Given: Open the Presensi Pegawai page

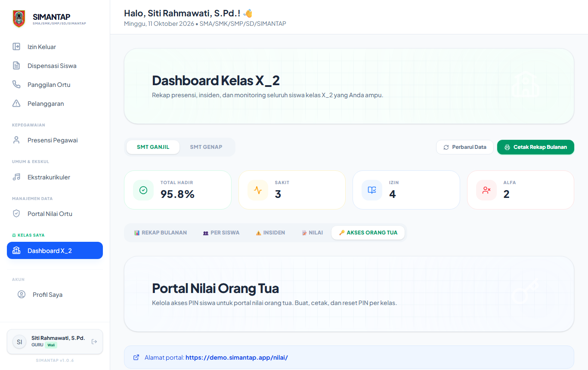Looking at the screenshot, I should pyautogui.click(x=55, y=140).
